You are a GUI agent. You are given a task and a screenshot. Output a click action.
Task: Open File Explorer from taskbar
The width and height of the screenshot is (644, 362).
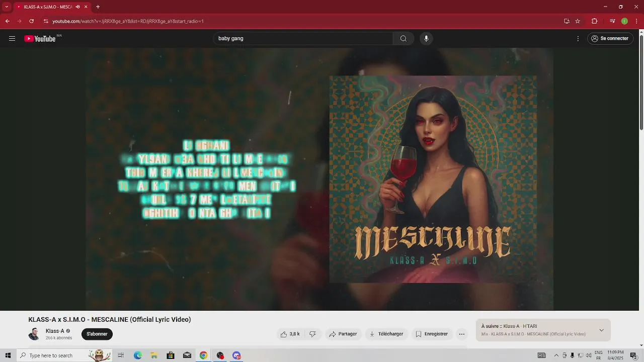coord(154,355)
